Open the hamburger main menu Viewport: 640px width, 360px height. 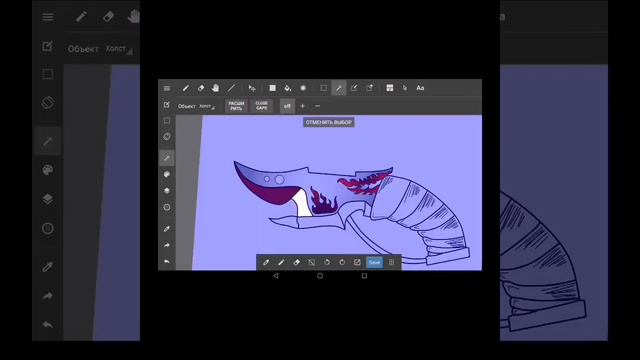167,88
